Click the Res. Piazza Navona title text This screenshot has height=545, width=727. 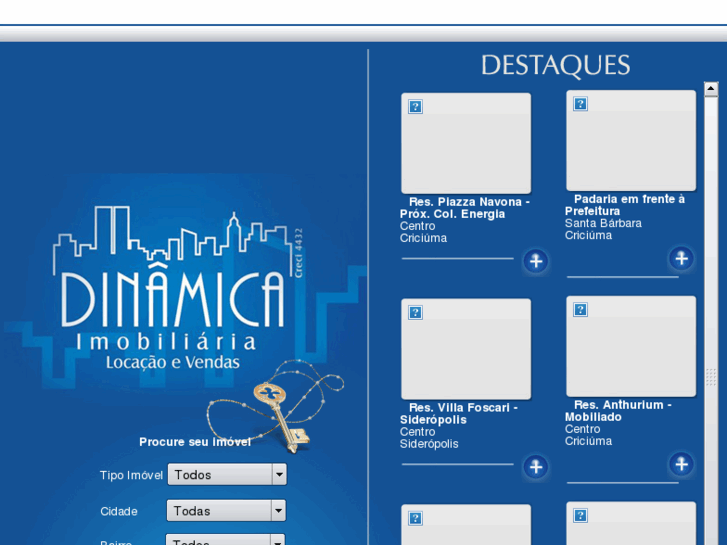point(465,208)
